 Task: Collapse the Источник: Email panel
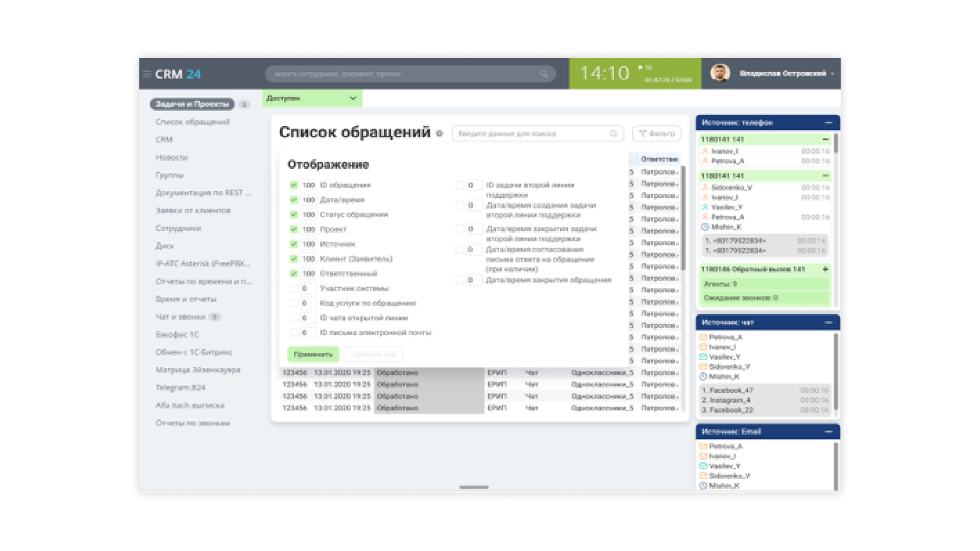click(828, 432)
